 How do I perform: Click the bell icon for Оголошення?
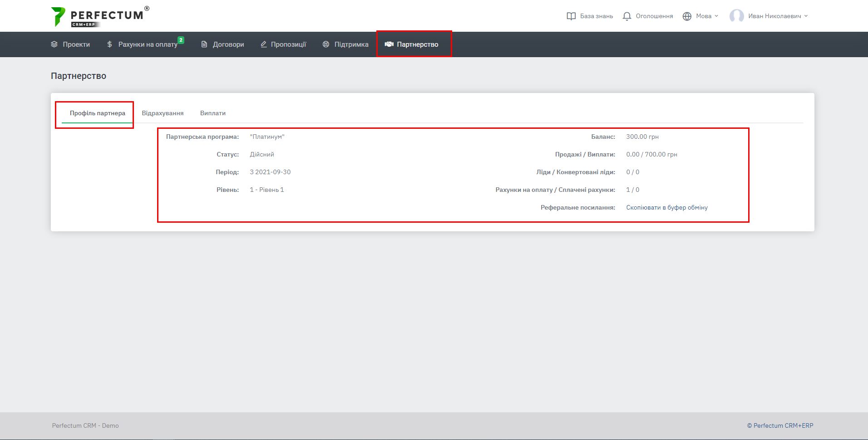(627, 16)
